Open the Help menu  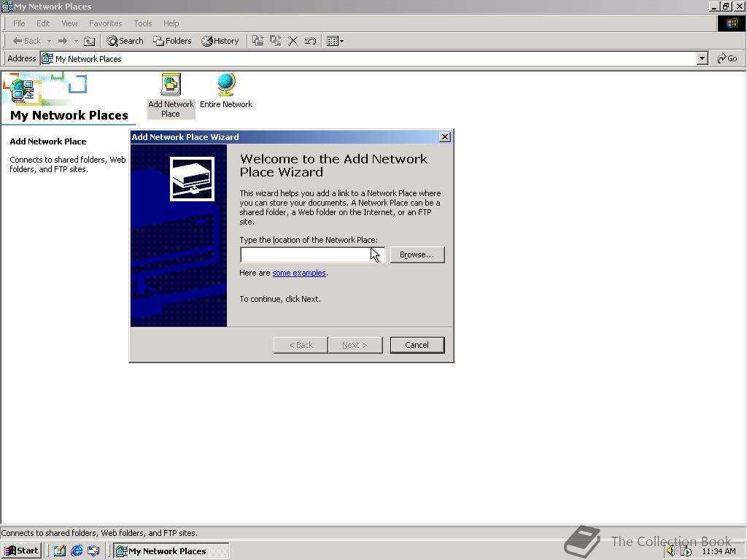coord(171,23)
